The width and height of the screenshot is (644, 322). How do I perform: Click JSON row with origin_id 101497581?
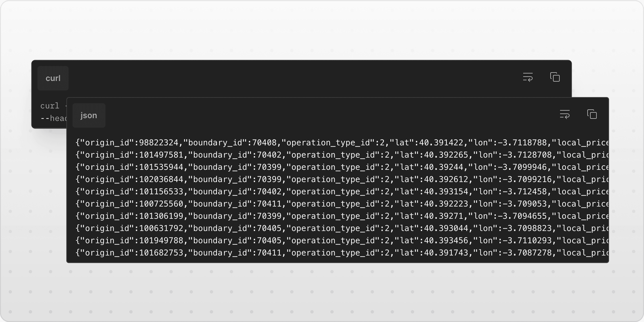click(342, 155)
